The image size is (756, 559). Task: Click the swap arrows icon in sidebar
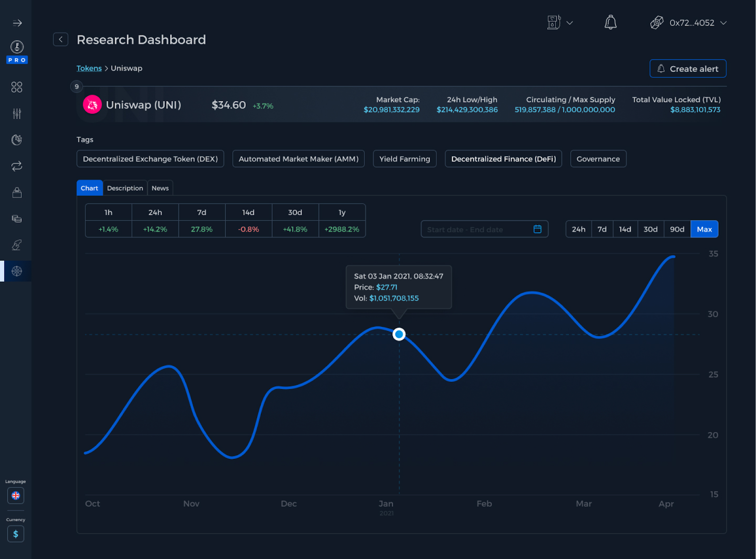point(17,166)
